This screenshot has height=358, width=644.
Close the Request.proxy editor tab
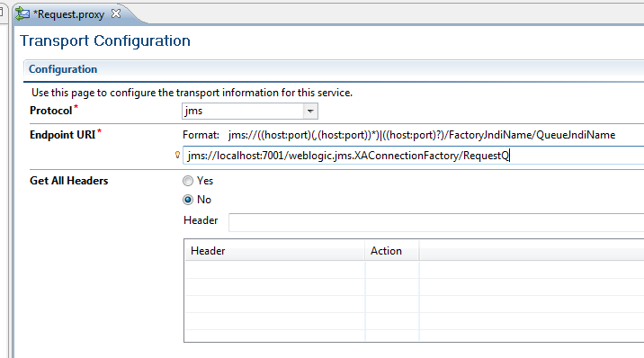point(116,13)
